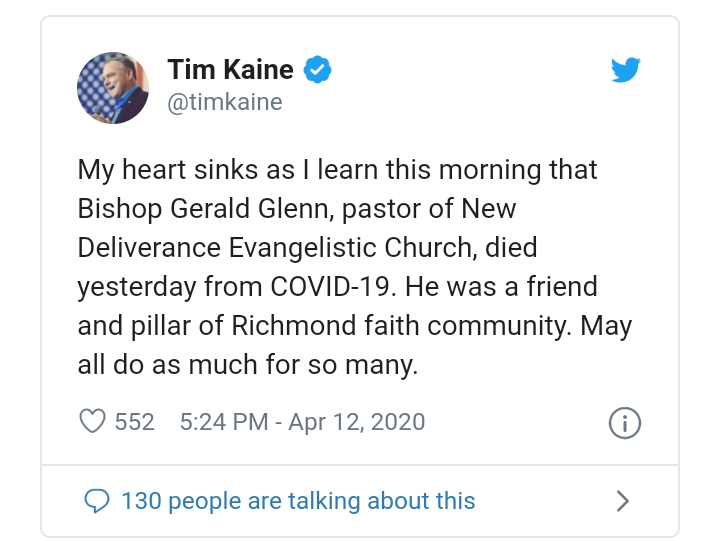720x541 pixels.
Task: Open the 5:24 PM - Apr 12, 2020 timestamp
Action: [302, 422]
